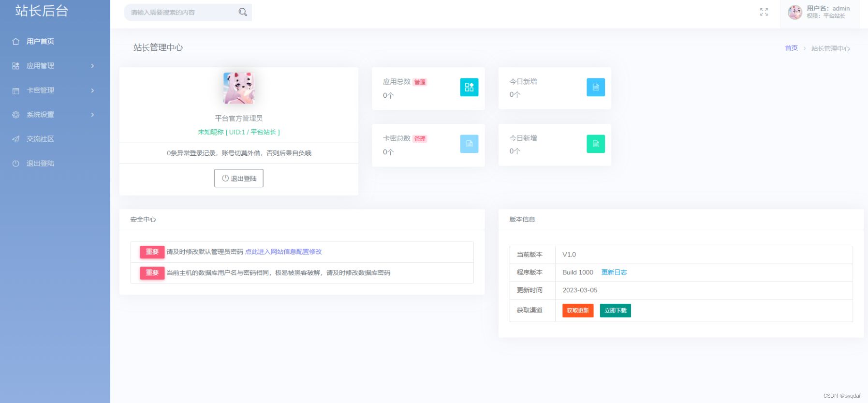Click the light blue 卡密总数 document icon
Image resolution: width=868 pixels, height=403 pixels.
click(469, 144)
